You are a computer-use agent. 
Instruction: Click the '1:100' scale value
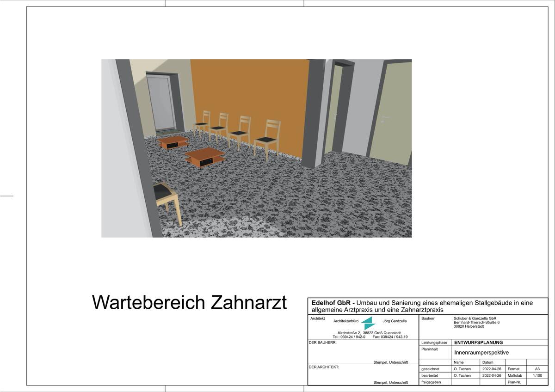tap(537, 376)
